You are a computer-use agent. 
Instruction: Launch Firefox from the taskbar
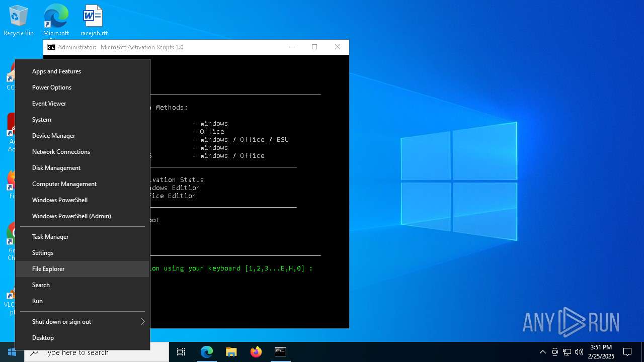pyautogui.click(x=256, y=352)
